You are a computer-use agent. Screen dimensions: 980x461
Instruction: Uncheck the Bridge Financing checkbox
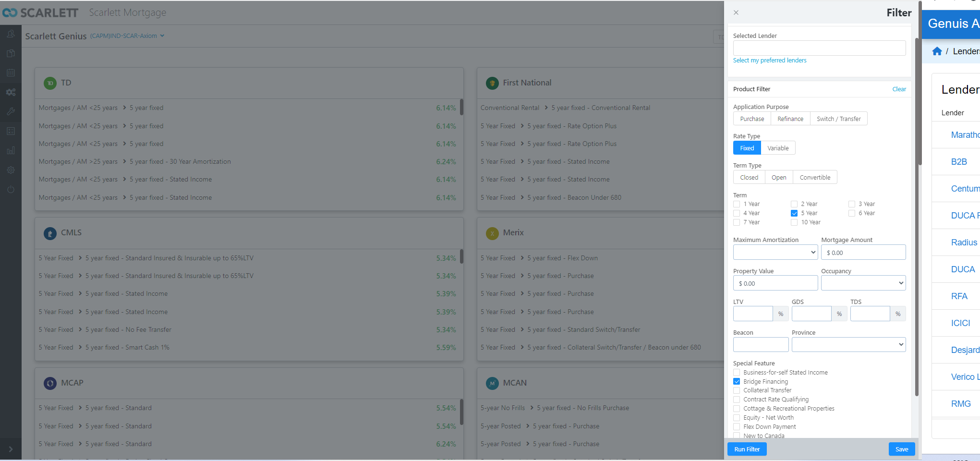point(737,381)
